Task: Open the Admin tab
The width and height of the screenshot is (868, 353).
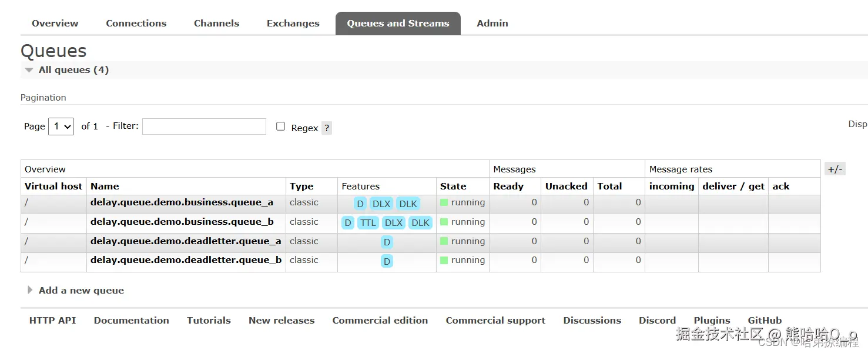Action: [x=492, y=24]
